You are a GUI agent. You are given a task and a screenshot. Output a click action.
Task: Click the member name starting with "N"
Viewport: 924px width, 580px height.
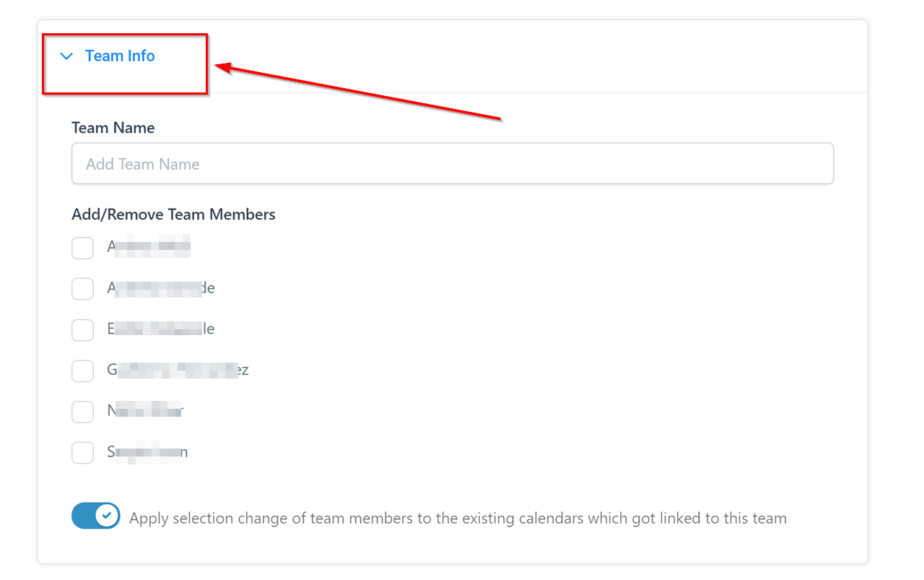point(146,411)
